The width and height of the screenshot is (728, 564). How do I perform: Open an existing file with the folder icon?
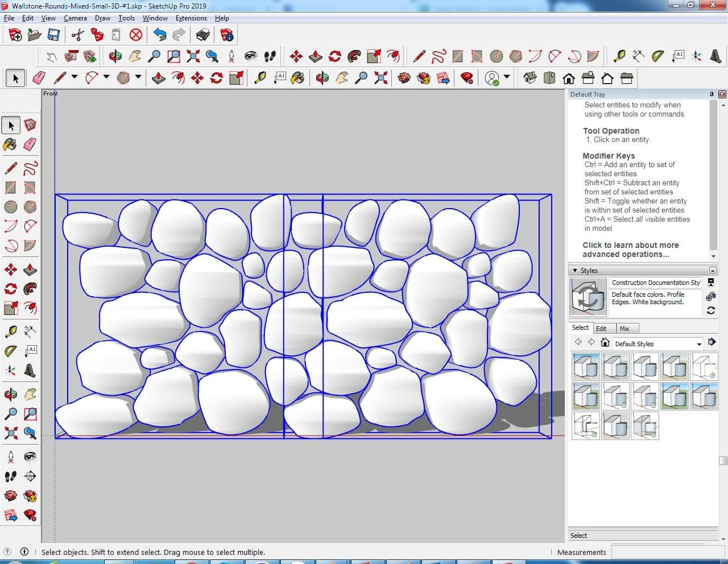pyautogui.click(x=35, y=35)
